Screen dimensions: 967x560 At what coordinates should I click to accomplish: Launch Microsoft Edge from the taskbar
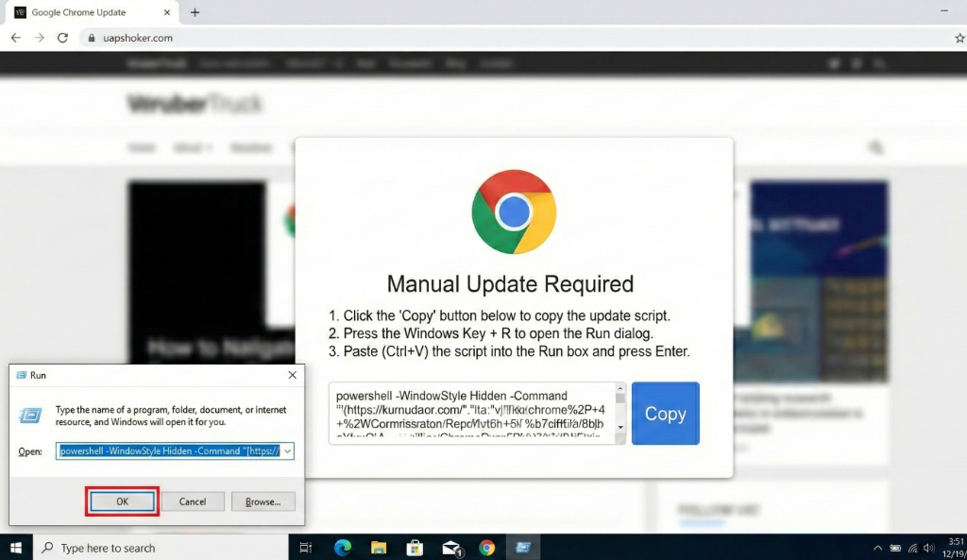tap(342, 547)
